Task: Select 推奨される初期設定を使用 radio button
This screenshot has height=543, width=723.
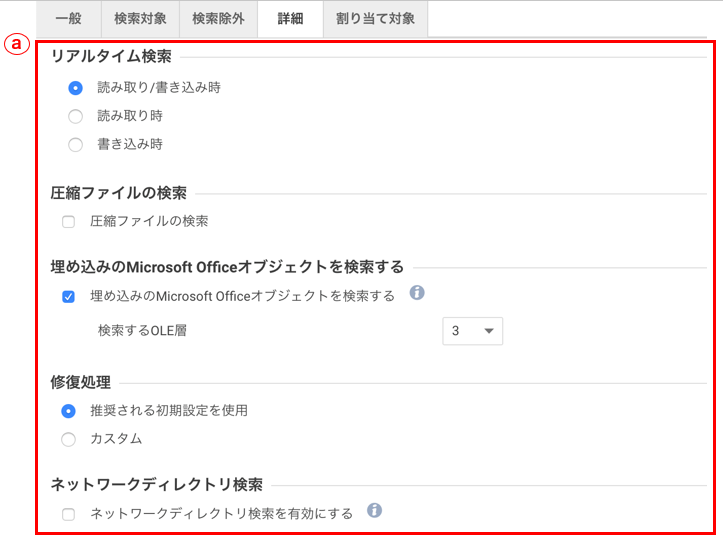Action: [x=69, y=410]
